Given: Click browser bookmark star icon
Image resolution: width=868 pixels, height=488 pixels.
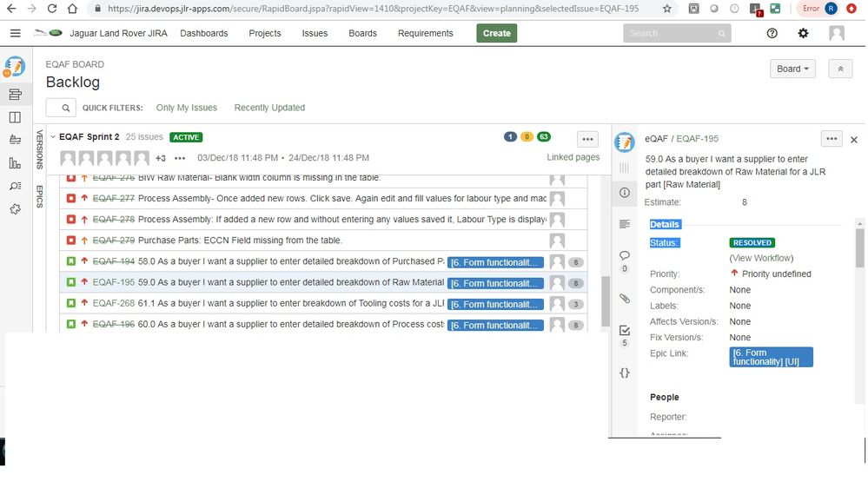Looking at the screenshot, I should (667, 9).
